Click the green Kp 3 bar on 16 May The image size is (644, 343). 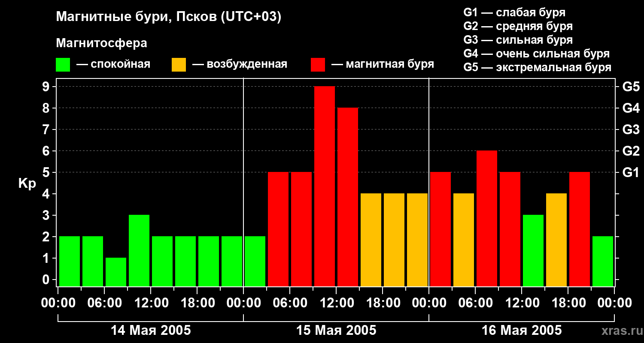point(533,251)
